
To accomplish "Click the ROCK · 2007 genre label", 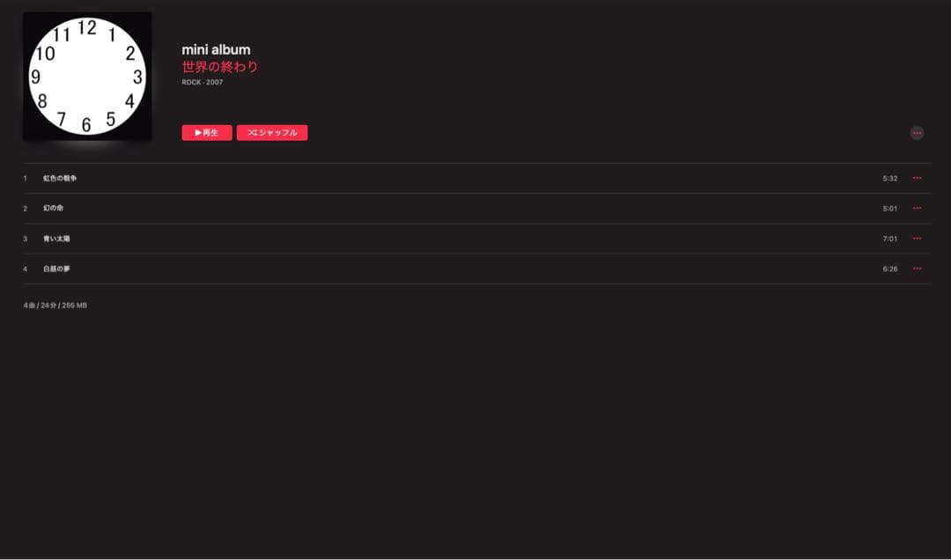I will coord(203,83).
